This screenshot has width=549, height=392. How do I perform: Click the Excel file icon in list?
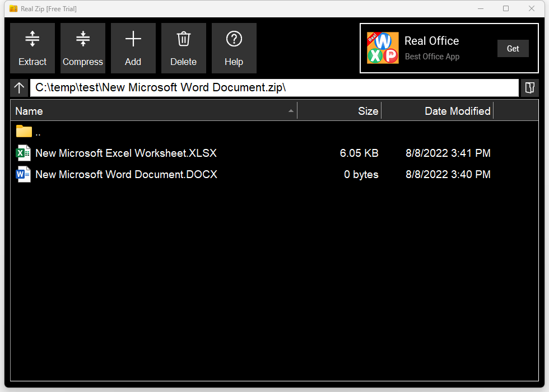point(24,153)
